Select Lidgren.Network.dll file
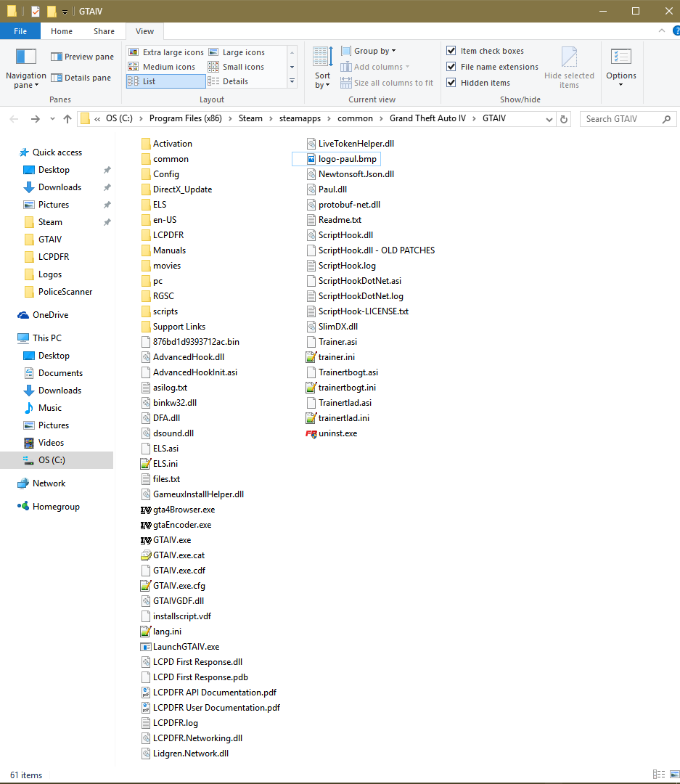The height and width of the screenshot is (784, 680). (x=190, y=754)
